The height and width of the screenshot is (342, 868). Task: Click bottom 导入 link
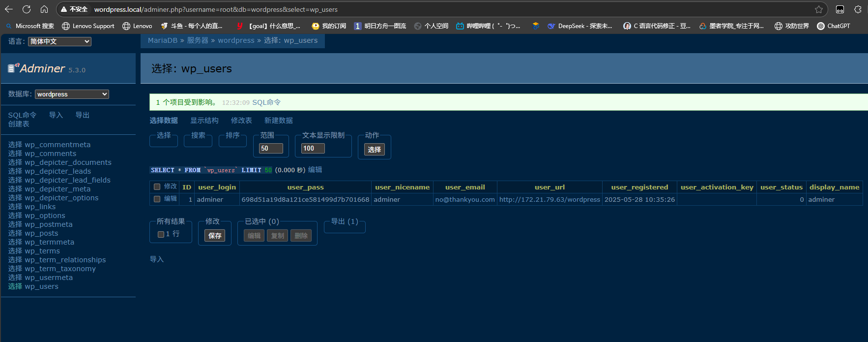[x=157, y=259]
